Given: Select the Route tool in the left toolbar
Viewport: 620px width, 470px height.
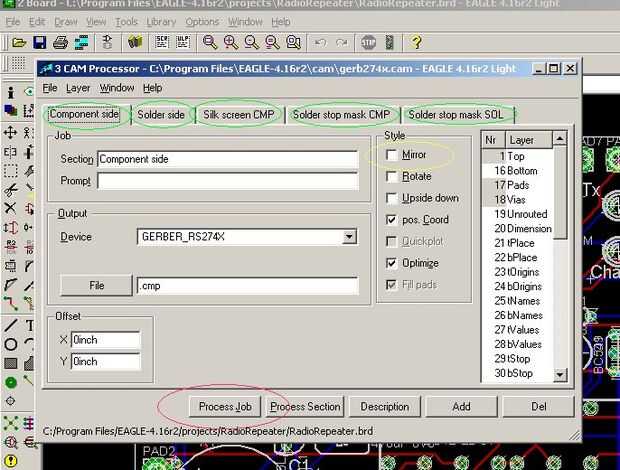Looking at the screenshot, I should coord(10,304).
